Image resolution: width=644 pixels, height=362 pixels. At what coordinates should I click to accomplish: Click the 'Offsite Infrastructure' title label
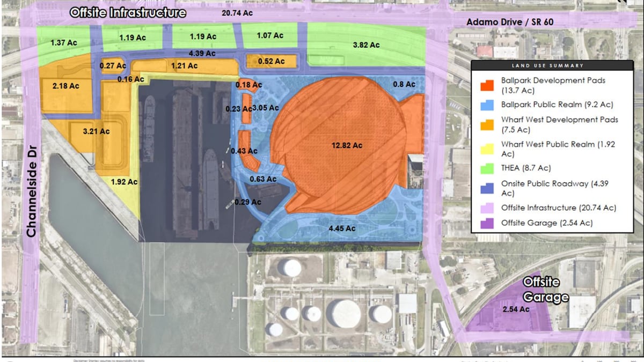tap(128, 13)
